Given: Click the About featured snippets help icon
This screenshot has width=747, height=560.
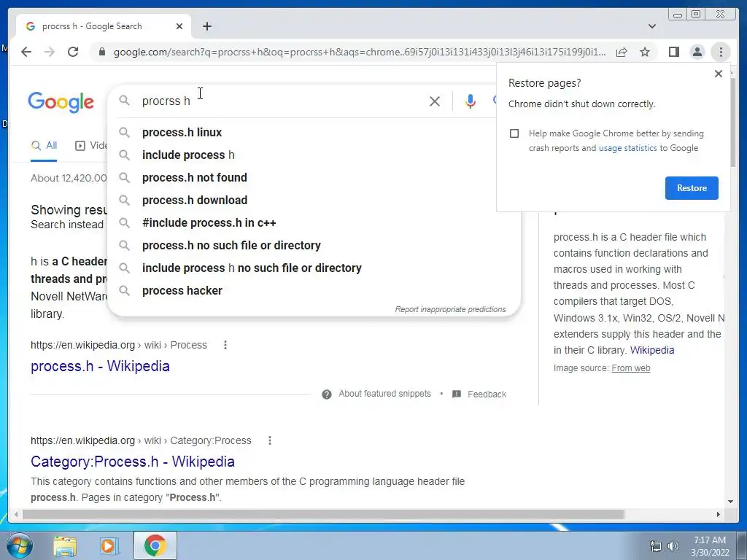Looking at the screenshot, I should pyautogui.click(x=326, y=394).
